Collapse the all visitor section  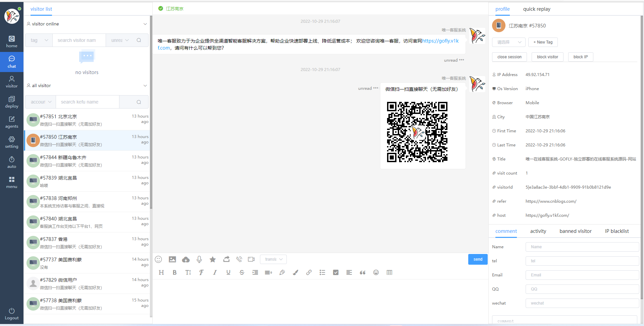pos(145,85)
